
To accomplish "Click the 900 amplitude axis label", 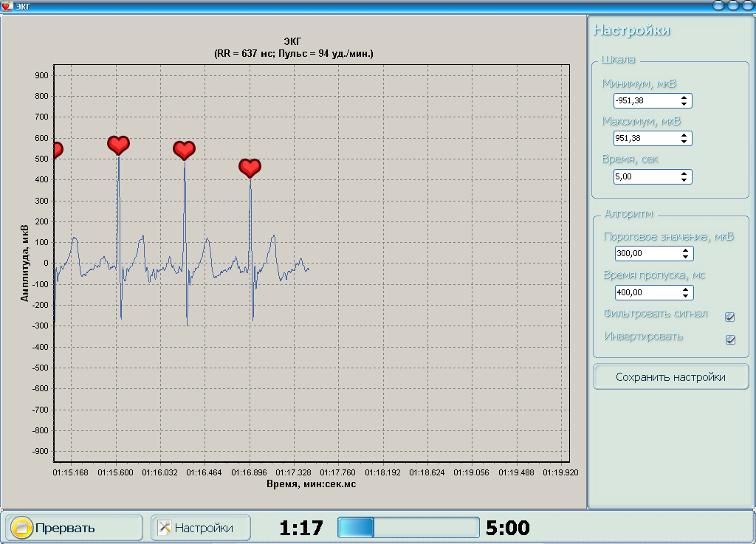I will 41,75.
